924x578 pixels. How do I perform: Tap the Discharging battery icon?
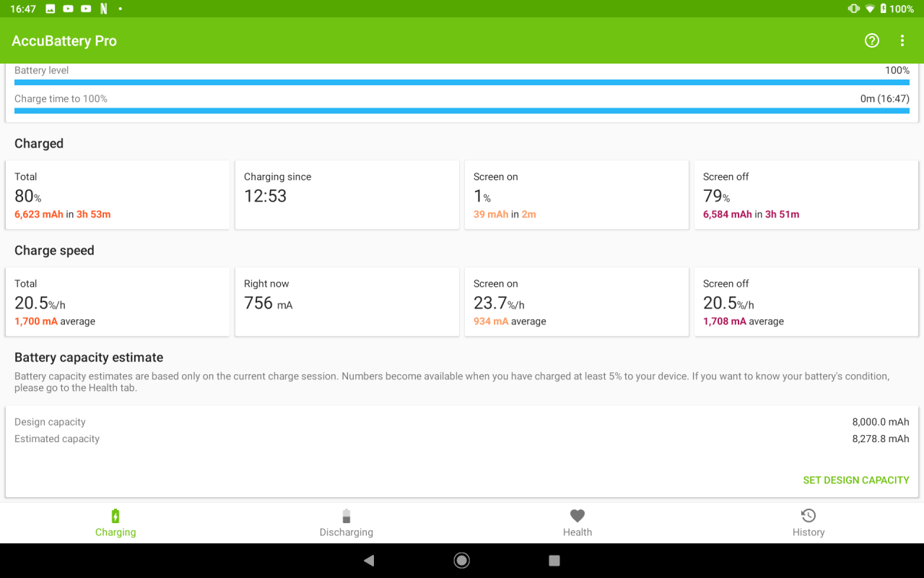point(346,516)
